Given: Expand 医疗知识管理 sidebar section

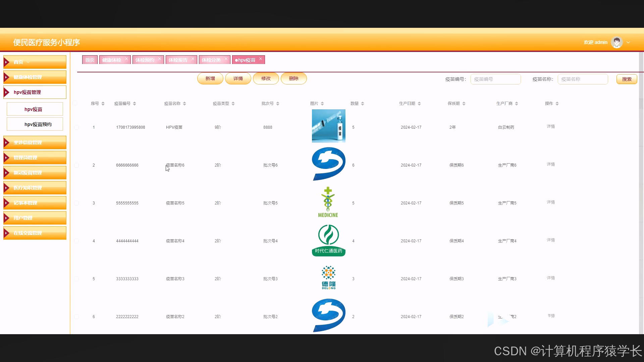Looking at the screenshot, I should (x=35, y=188).
